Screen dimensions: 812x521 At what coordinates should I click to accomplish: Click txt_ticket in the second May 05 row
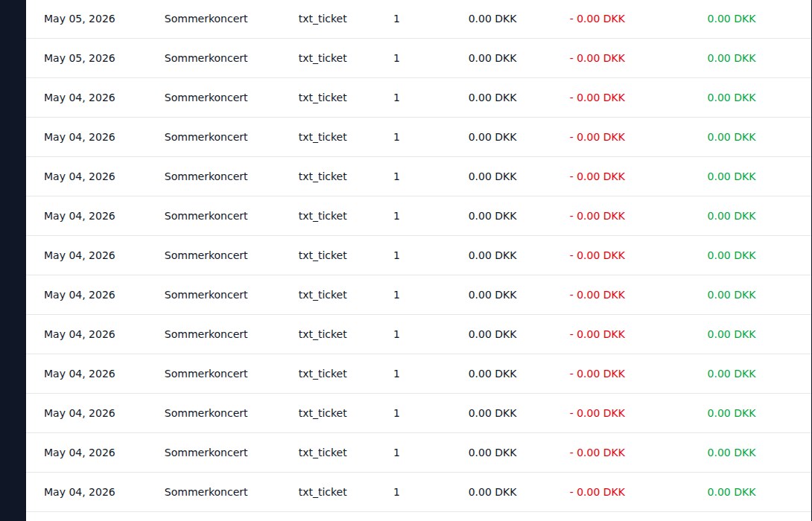[323, 59]
